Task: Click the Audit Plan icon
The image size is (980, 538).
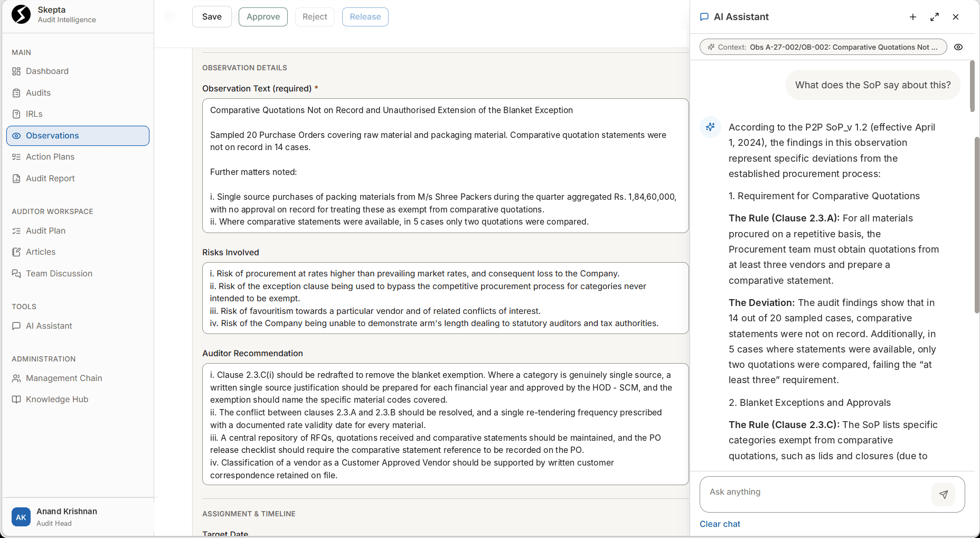Action: pos(16,231)
